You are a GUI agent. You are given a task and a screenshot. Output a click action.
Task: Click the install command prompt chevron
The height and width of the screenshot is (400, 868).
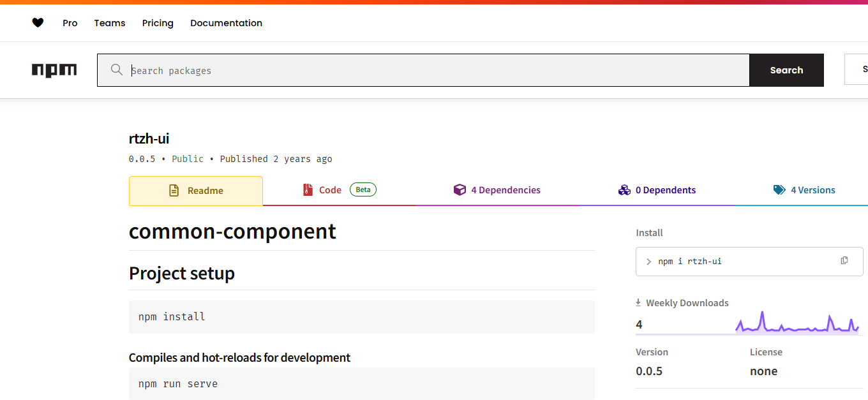[648, 262]
